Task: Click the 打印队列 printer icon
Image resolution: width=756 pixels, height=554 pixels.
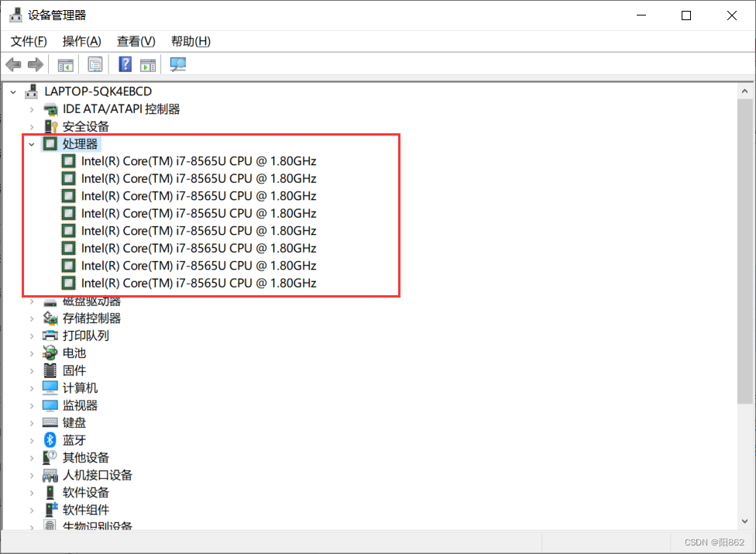Action: (50, 335)
